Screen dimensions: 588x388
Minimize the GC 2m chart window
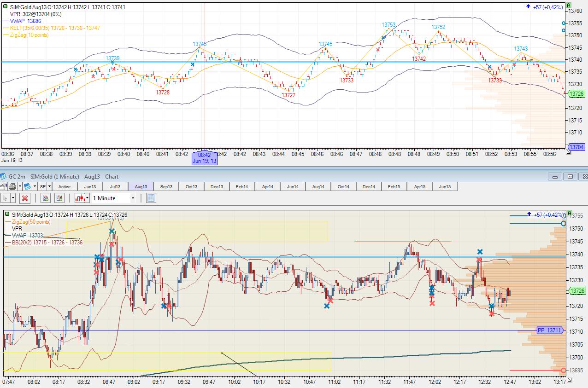pos(555,176)
